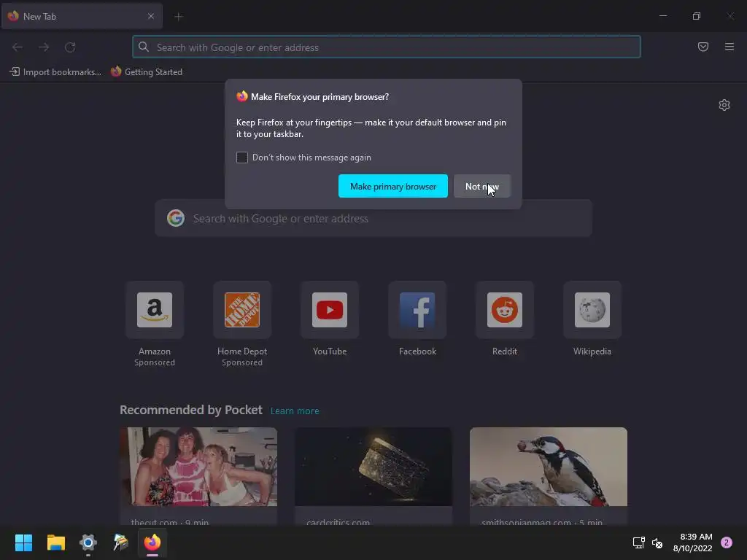Open the Facebook shortcut tile
Image resolution: width=747 pixels, height=560 pixels.
417,310
